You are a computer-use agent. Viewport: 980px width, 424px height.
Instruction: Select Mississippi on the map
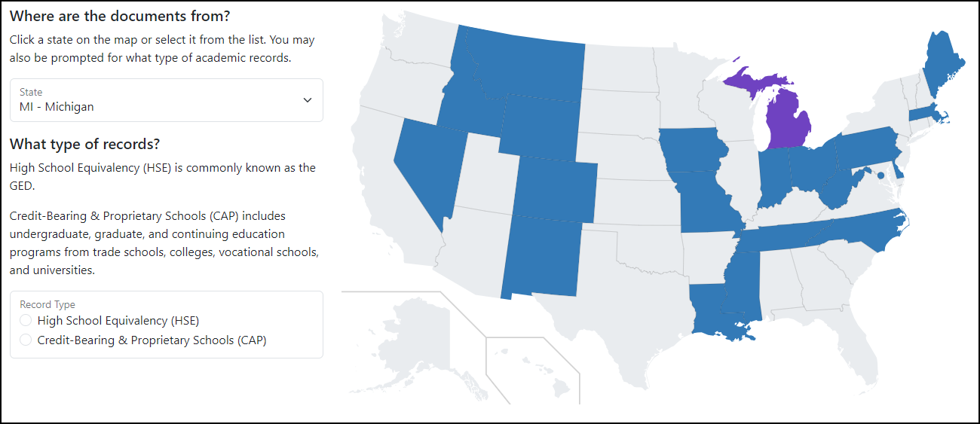point(743,286)
